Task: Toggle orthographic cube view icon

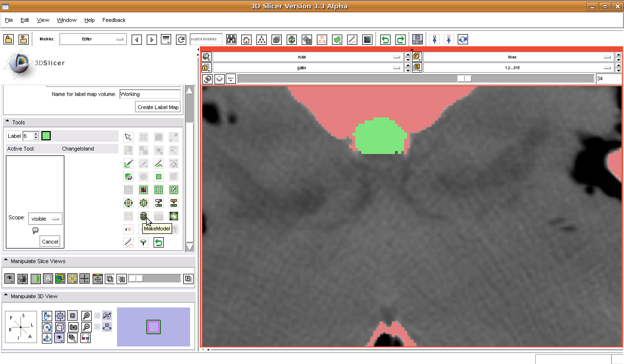Action: coord(60,327)
